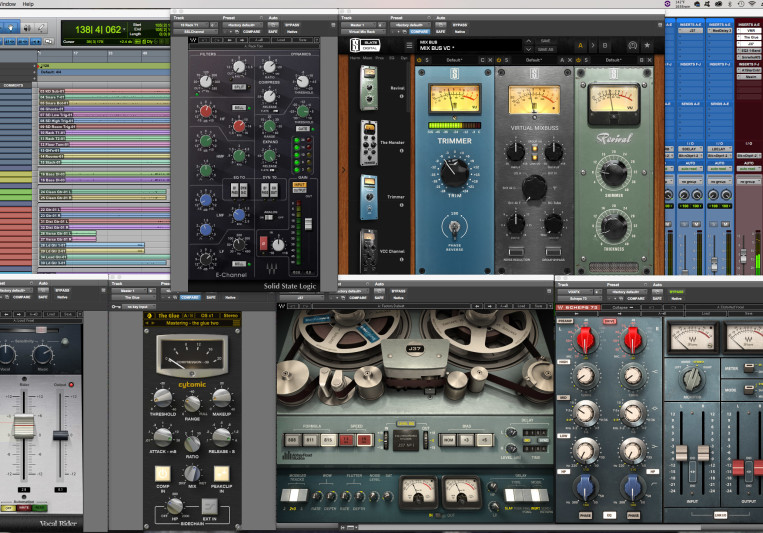Click the LINK I/O button in Scheps 73

pyautogui.click(x=720, y=515)
